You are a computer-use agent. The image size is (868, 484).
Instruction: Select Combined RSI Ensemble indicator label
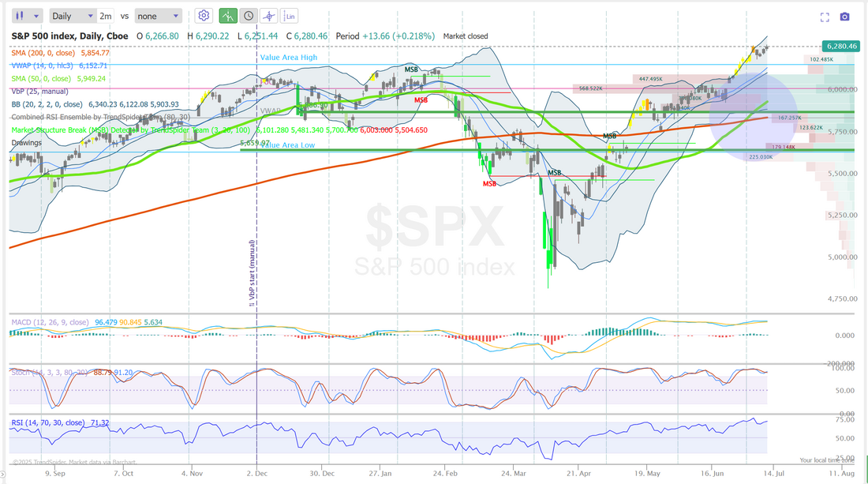coord(101,117)
